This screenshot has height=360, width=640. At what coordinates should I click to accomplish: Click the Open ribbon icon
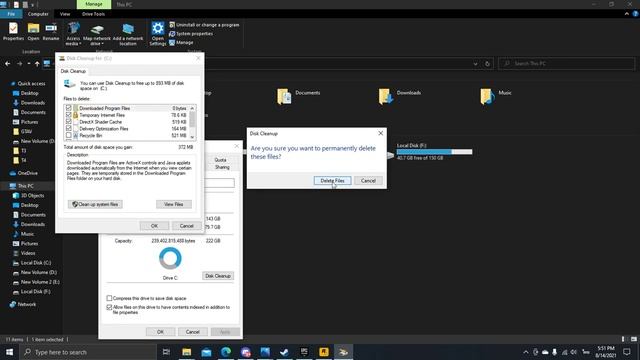(x=33, y=31)
